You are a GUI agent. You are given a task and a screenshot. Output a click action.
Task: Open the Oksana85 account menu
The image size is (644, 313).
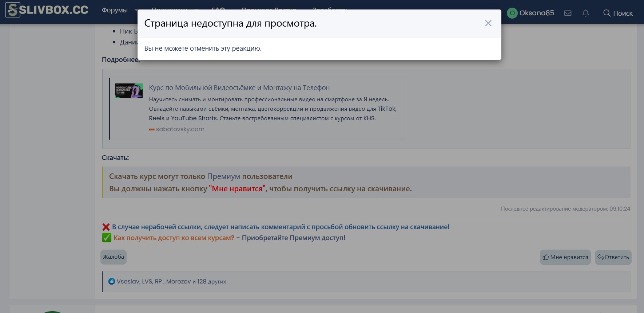[536, 13]
